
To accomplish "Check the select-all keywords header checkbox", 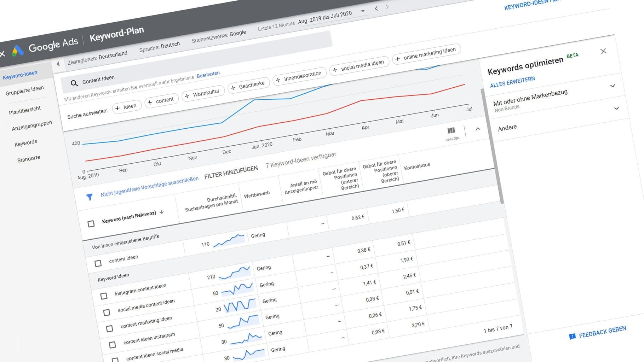I will (x=91, y=224).
